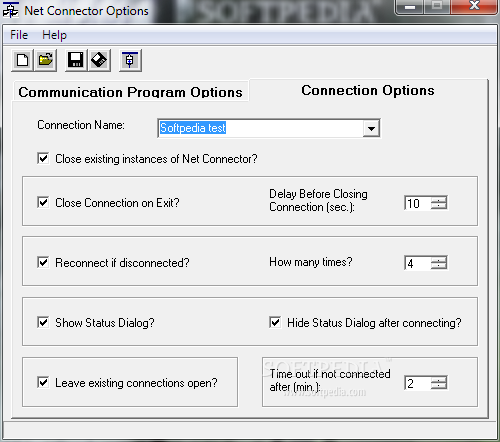The height and width of the screenshot is (442, 500).
Task: Click the Open folder toolbar icon
Action: click(x=46, y=60)
